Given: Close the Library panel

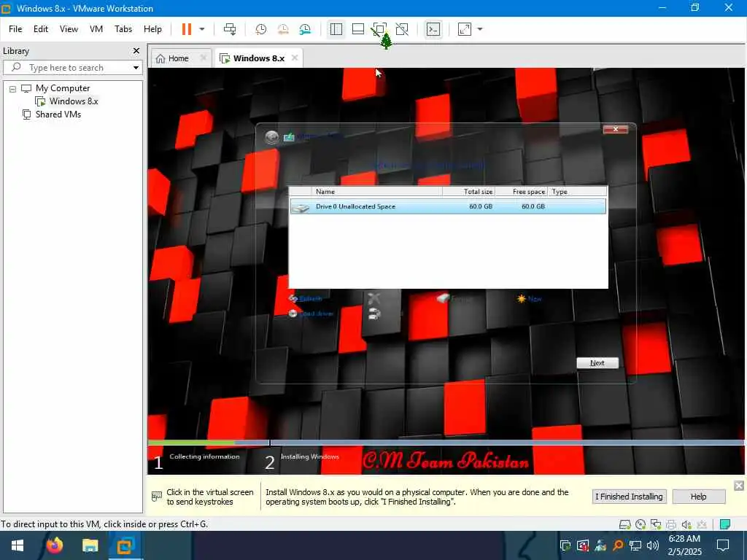Looking at the screenshot, I should click(x=136, y=51).
